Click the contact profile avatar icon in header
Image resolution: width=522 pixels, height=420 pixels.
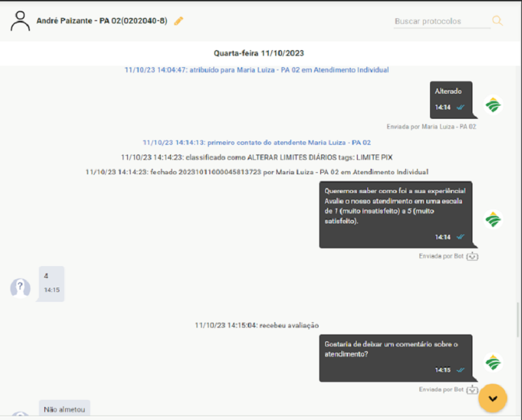point(21,21)
